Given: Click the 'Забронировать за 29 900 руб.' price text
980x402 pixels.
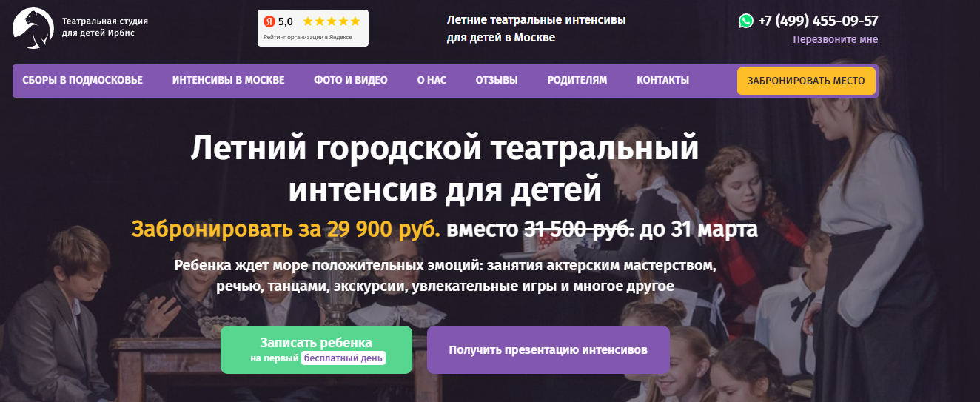Looking at the screenshot, I should tap(286, 229).
